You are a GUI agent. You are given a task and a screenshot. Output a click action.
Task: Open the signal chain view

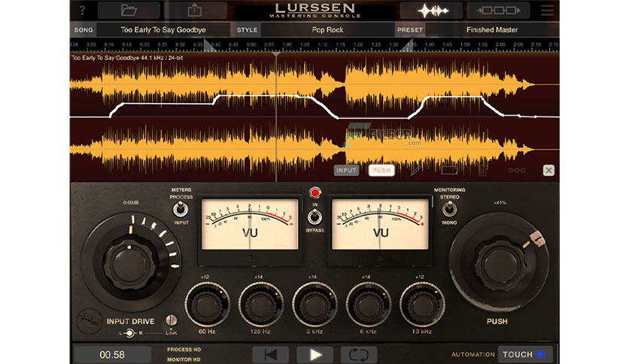coord(498,11)
